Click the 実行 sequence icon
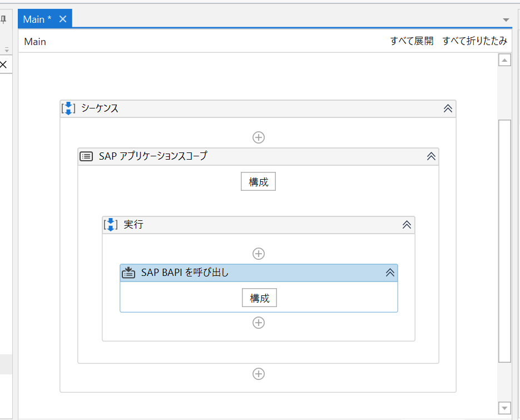 click(111, 225)
